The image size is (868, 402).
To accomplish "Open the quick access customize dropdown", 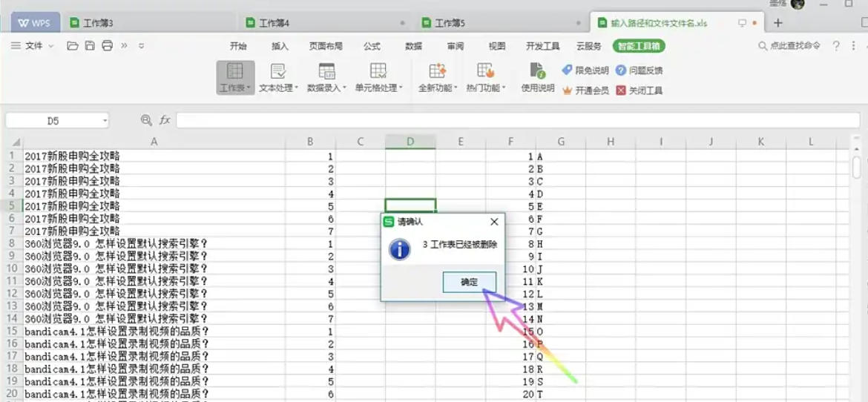I will 141,46.
